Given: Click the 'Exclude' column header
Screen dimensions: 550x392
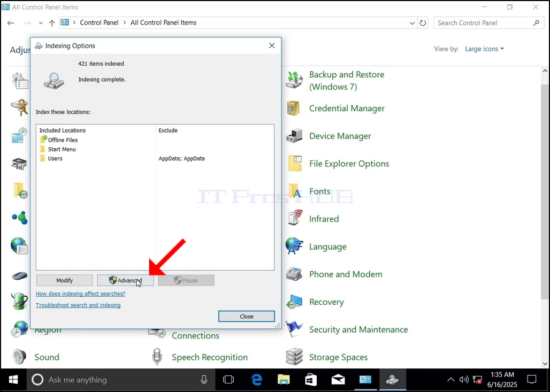Looking at the screenshot, I should tap(168, 130).
